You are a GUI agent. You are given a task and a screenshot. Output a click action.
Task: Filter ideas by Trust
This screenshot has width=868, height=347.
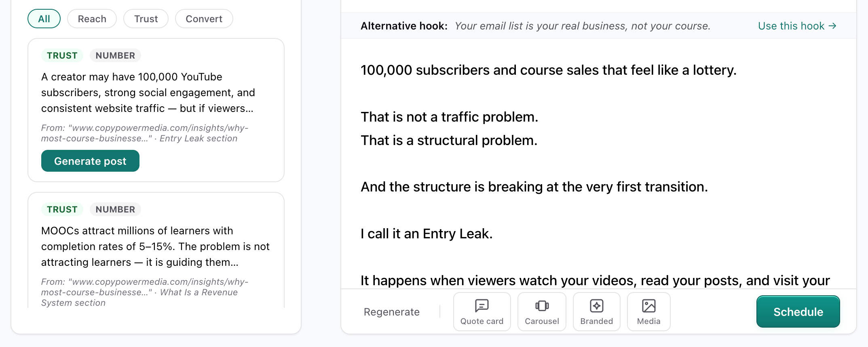[146, 19]
